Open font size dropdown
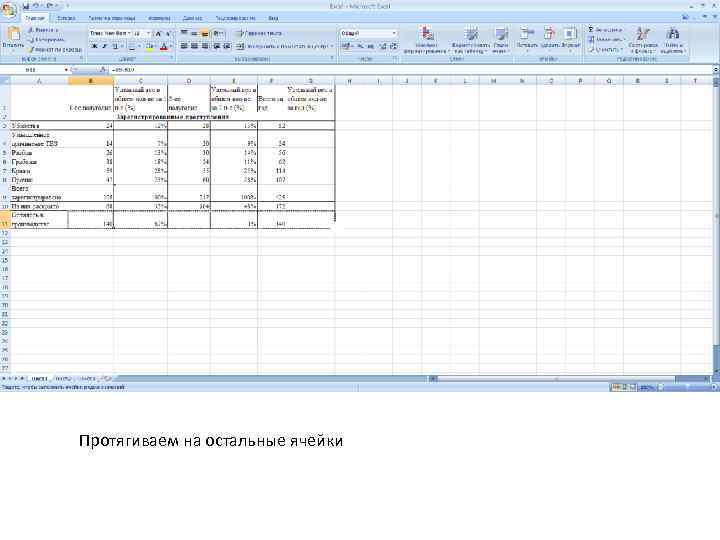The width and height of the screenshot is (720, 540). [148, 34]
